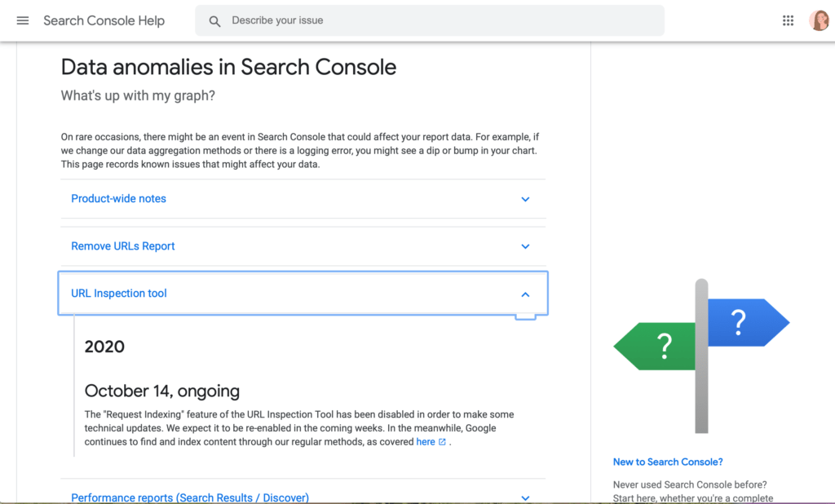Screen dimensions: 835x504
Task: Click the Data anomalies page title
Action: (x=228, y=67)
